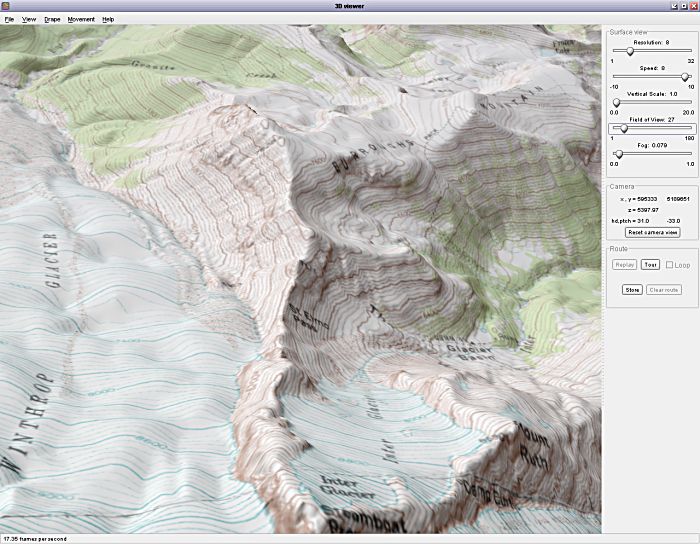Screen dimensions: 700x544
Task: Open the View menu
Action: tap(29, 19)
